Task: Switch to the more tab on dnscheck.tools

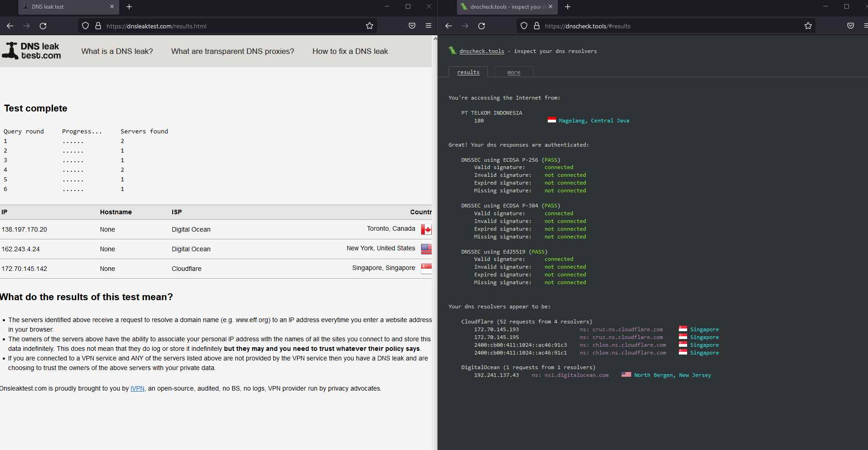Action: coord(513,72)
